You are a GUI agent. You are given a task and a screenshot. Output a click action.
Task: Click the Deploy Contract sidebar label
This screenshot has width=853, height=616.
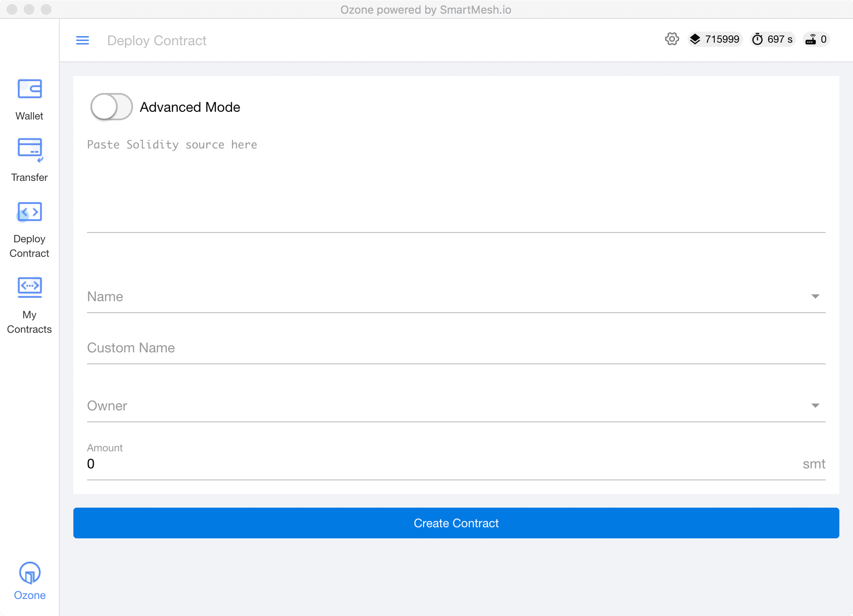point(29,246)
